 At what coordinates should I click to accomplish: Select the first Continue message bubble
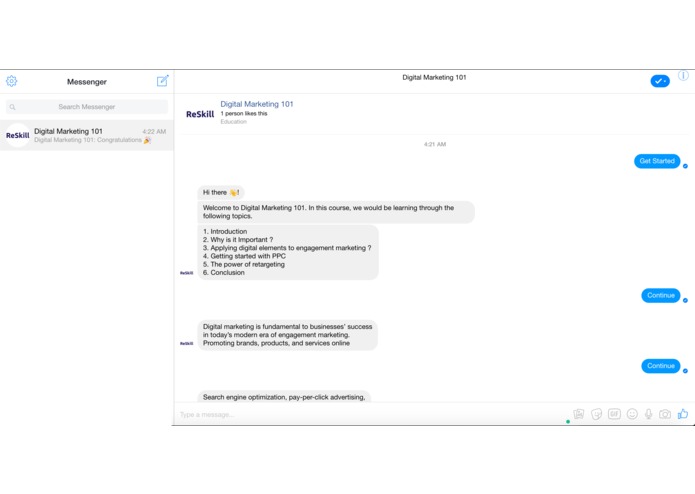660,295
